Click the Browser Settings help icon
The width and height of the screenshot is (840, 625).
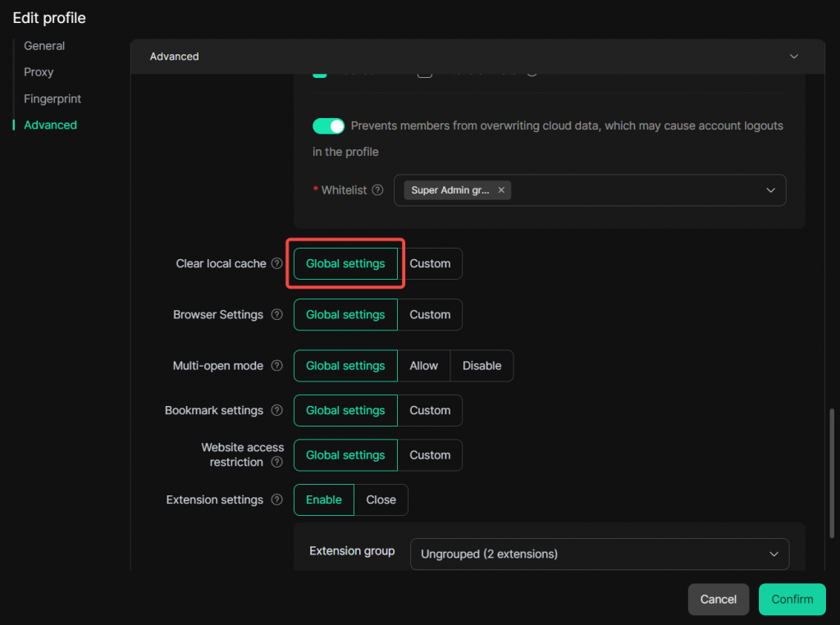point(277,315)
